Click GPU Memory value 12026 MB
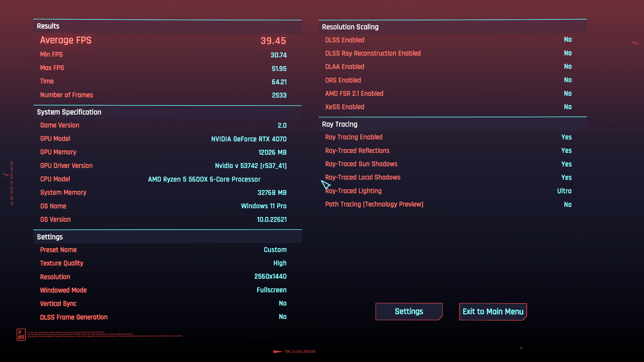This screenshot has width=644, height=362. click(273, 152)
